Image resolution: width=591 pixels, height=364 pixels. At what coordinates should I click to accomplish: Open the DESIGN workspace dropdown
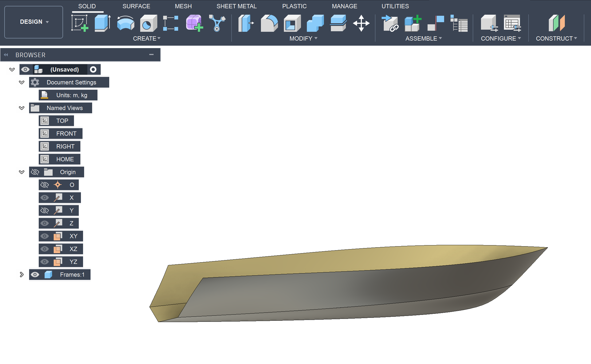[x=34, y=22]
